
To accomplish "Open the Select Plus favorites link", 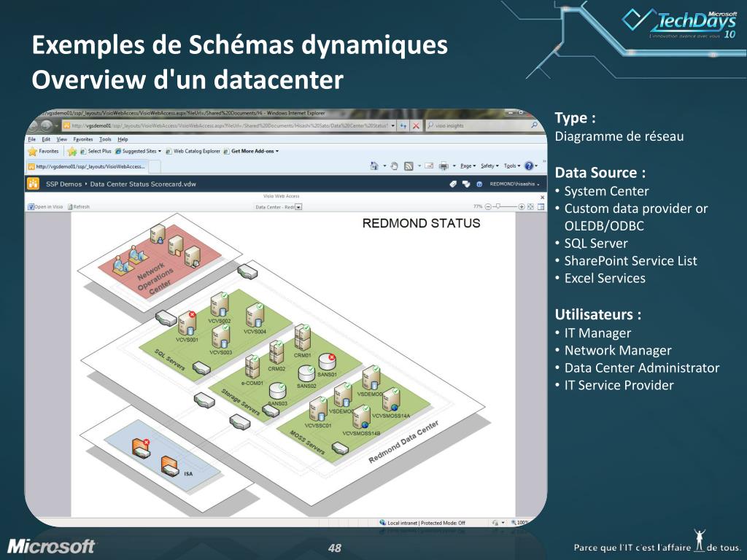I will tap(96, 152).
